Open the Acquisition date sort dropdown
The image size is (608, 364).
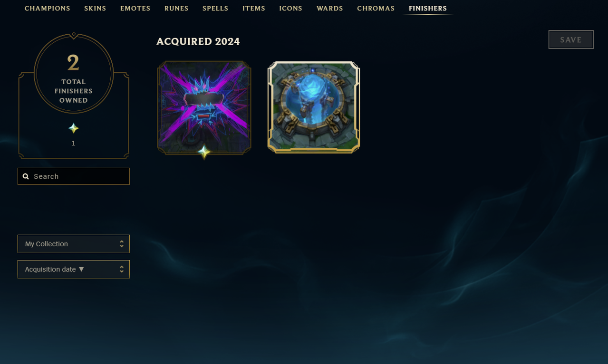tap(74, 269)
